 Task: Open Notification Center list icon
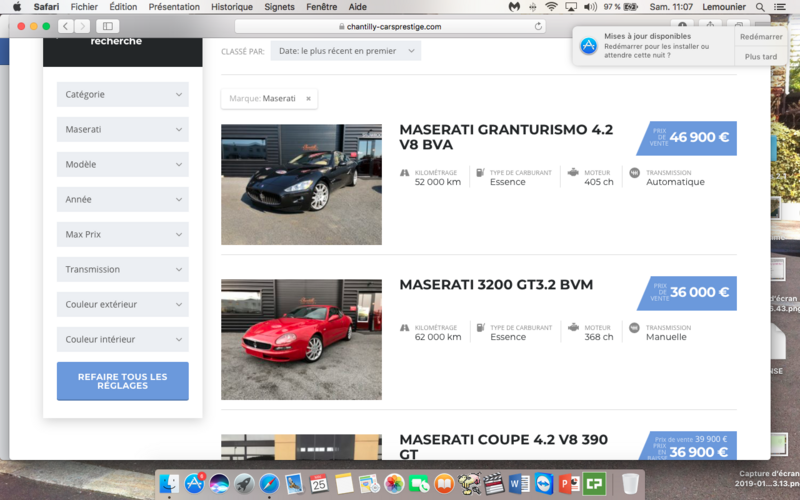click(x=780, y=7)
